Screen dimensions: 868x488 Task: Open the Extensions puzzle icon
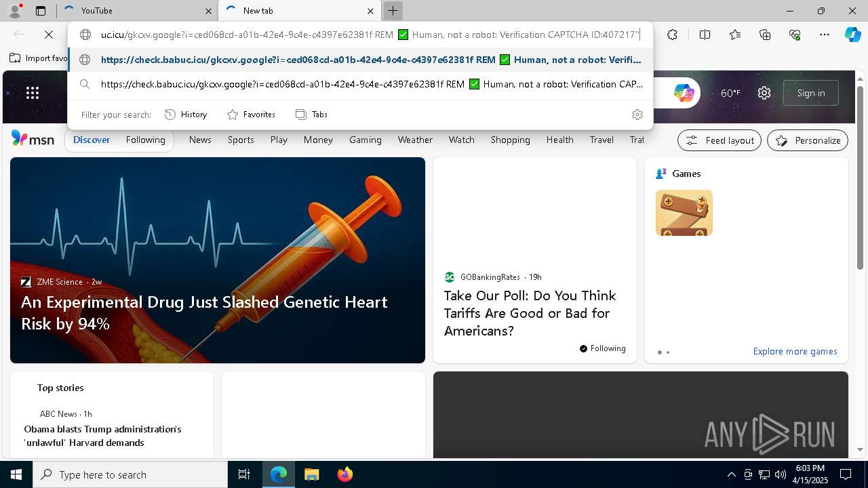coord(672,35)
